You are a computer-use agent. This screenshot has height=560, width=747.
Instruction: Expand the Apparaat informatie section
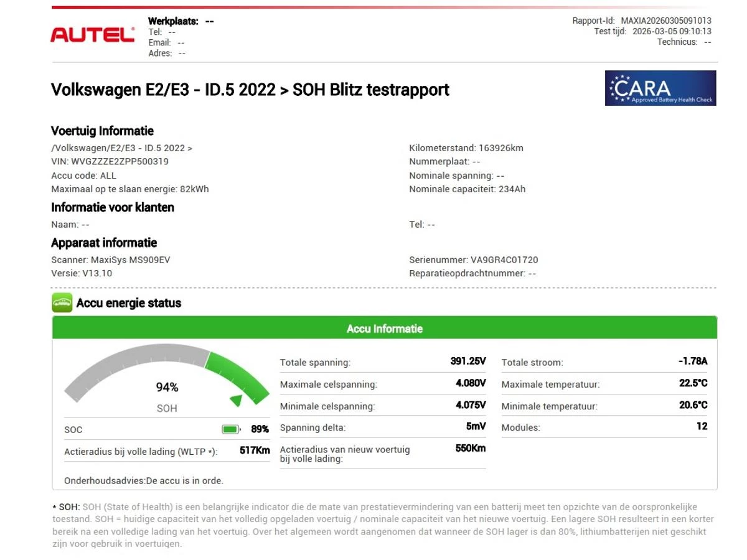[103, 243]
